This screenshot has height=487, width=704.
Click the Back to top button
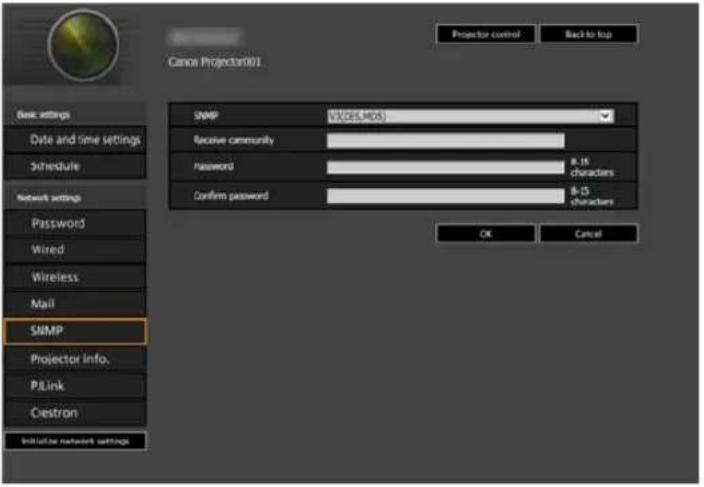pos(588,34)
